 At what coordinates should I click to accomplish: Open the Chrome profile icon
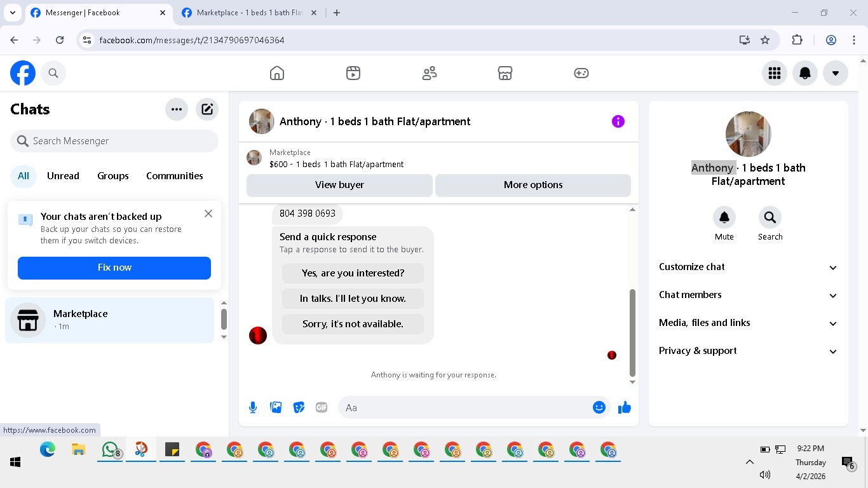831,40
